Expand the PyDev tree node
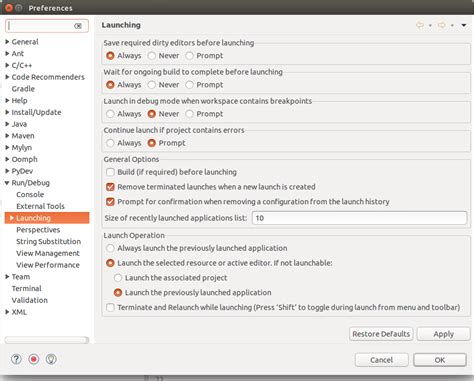Image resolution: width=474 pixels, height=381 pixels. [x=7, y=171]
